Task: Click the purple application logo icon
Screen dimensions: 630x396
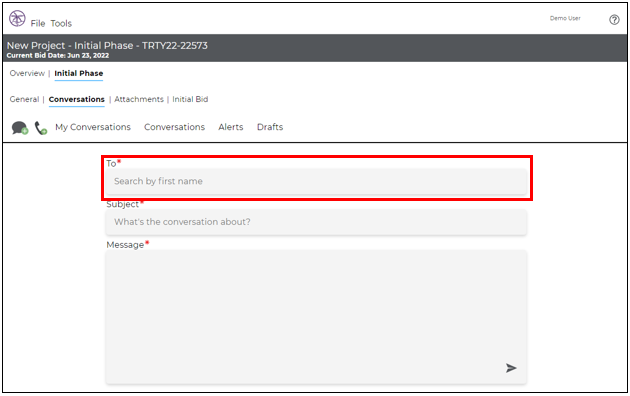Action: (x=17, y=18)
